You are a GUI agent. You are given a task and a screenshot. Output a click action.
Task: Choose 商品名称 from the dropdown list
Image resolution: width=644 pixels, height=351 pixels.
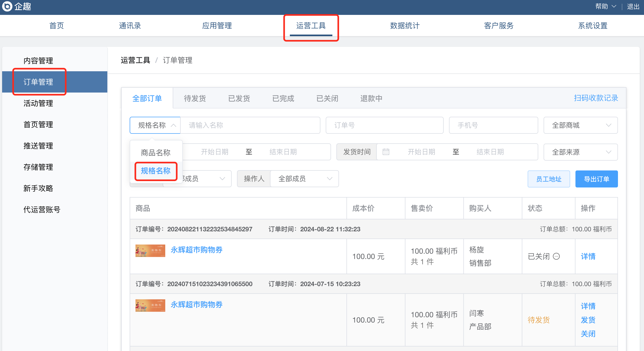pos(156,153)
